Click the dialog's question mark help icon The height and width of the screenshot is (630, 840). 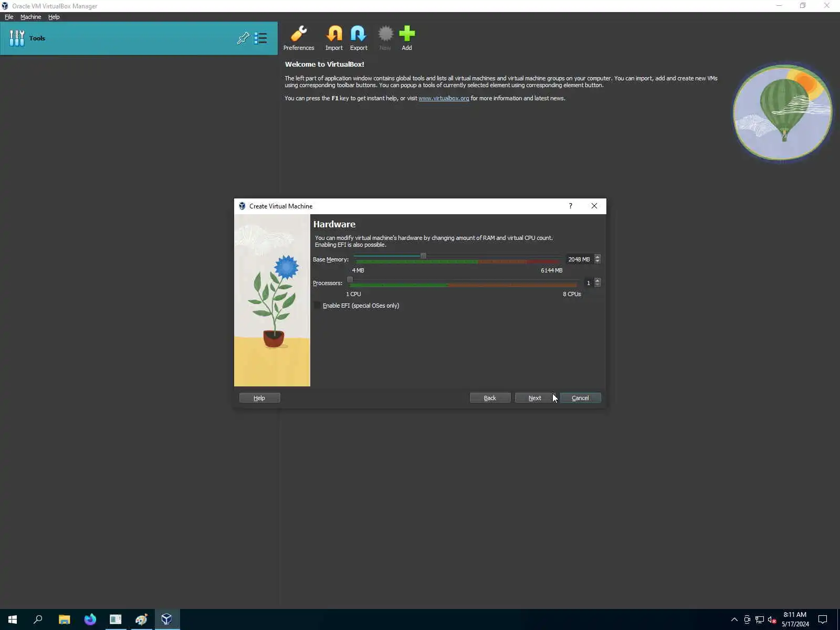571,206
